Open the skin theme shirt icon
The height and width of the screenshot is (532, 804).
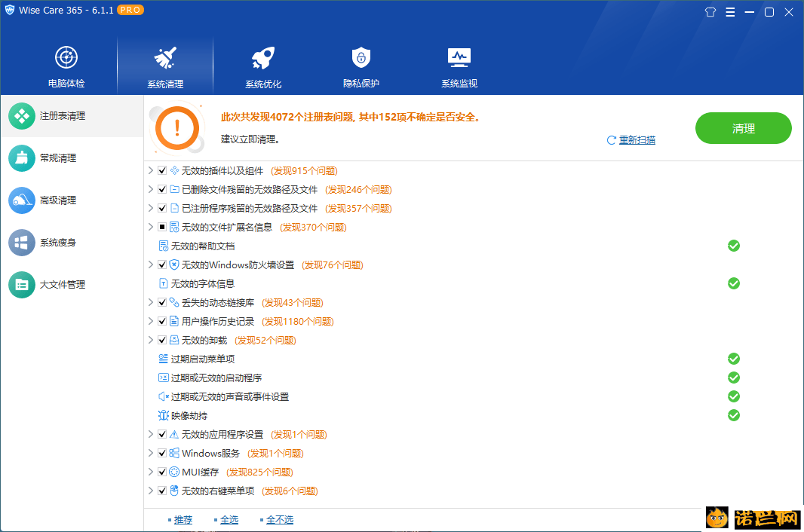click(x=710, y=12)
